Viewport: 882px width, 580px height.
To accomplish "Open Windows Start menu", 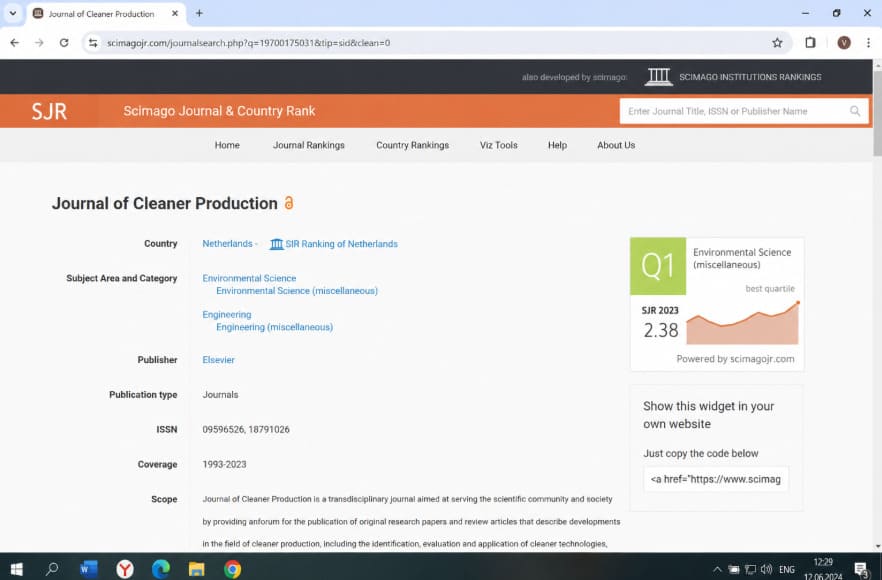I will pos(16,569).
